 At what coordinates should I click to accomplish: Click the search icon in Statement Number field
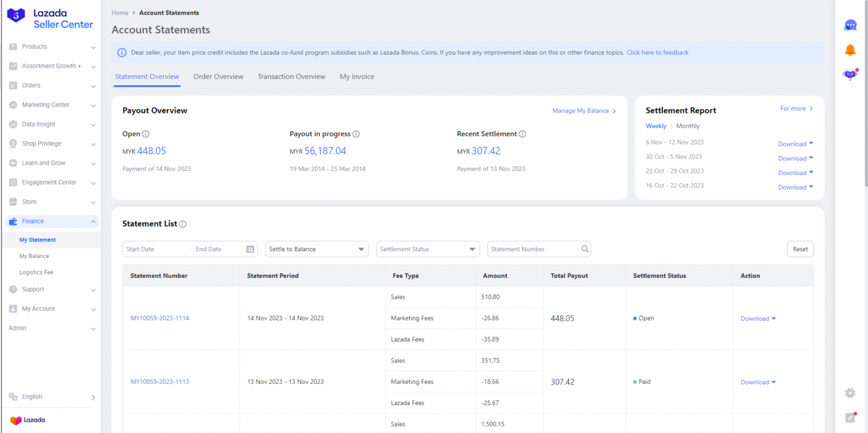585,249
